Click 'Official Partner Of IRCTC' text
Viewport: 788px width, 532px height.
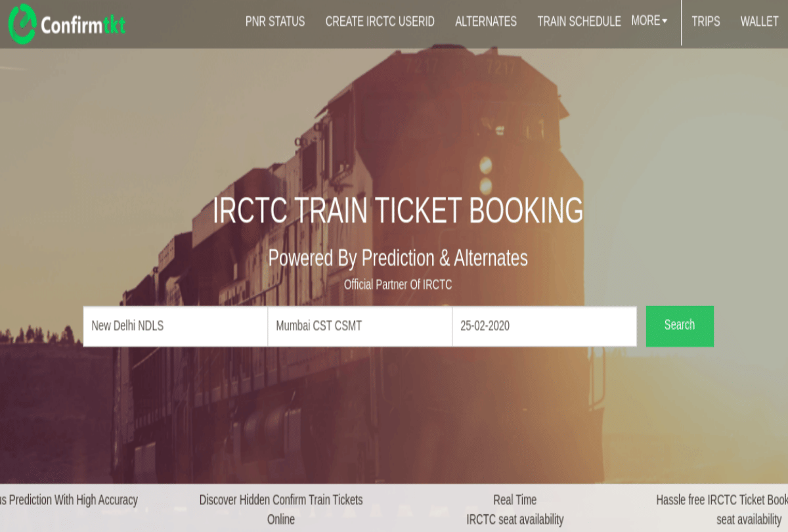tap(398, 285)
